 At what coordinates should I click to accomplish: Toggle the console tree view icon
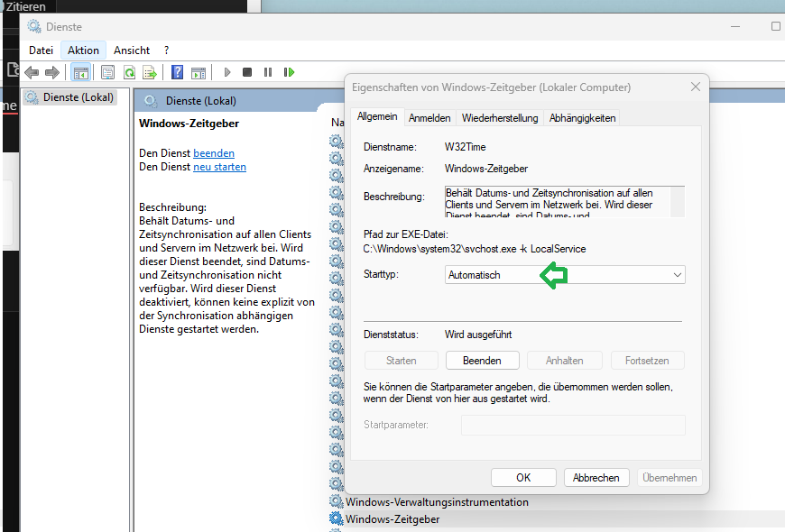(80, 72)
